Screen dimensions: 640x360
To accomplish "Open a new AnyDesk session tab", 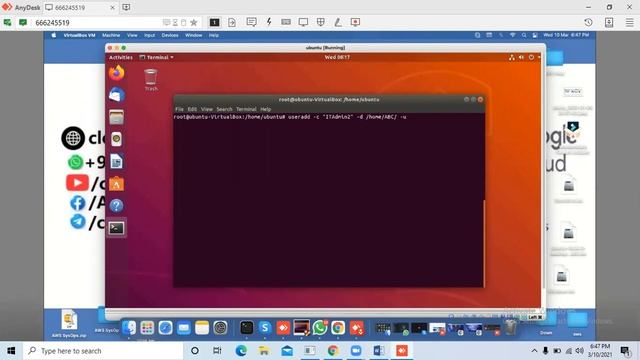I will 126,7.
